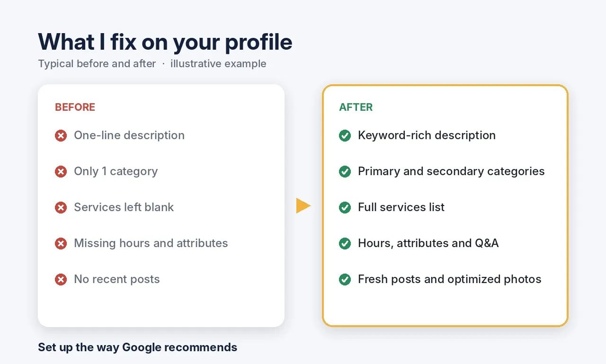This screenshot has width=606, height=364.
Task: Click the red X beside One-line description
Action: (61, 136)
